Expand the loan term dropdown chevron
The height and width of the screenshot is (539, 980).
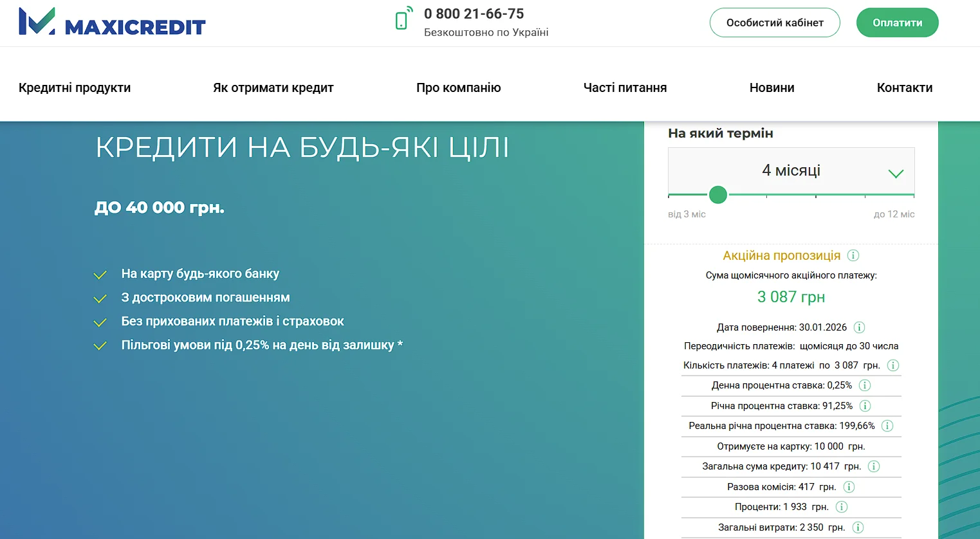[x=896, y=173]
